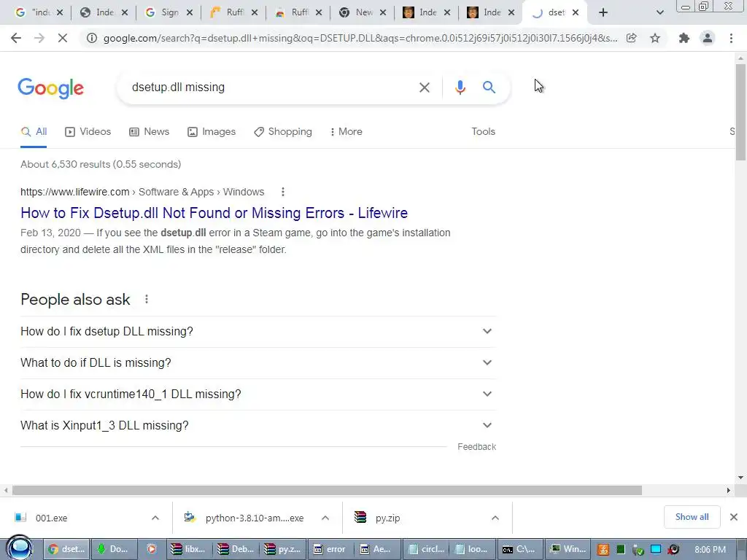Start voice search with microphone

[x=460, y=87]
